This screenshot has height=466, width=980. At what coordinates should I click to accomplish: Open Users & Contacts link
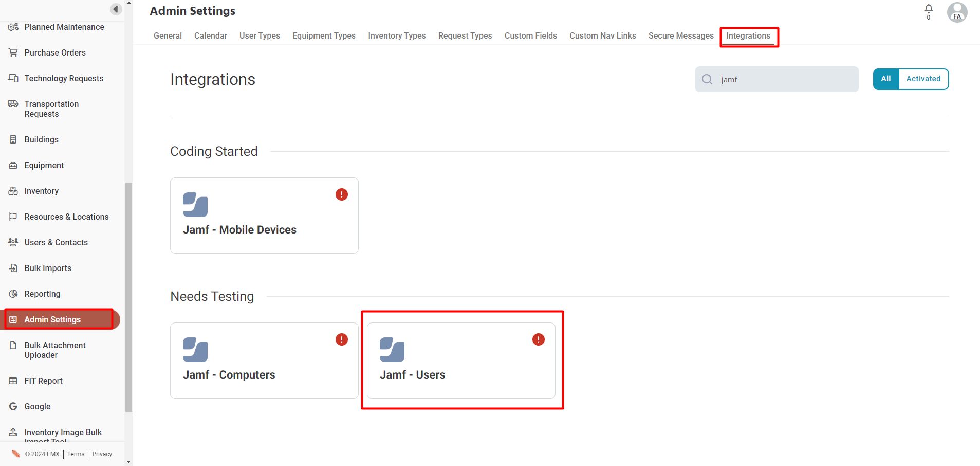(x=56, y=242)
